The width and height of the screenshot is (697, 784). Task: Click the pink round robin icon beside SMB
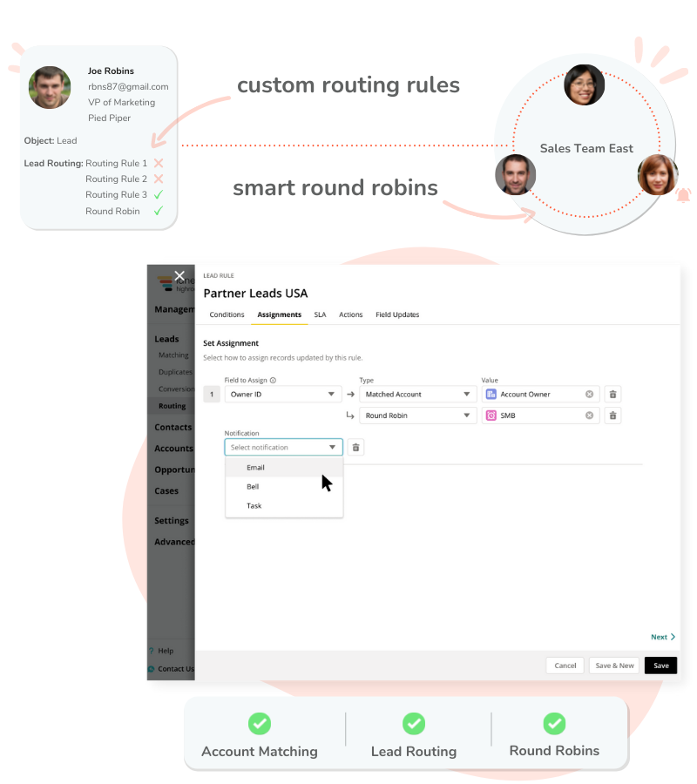(491, 416)
